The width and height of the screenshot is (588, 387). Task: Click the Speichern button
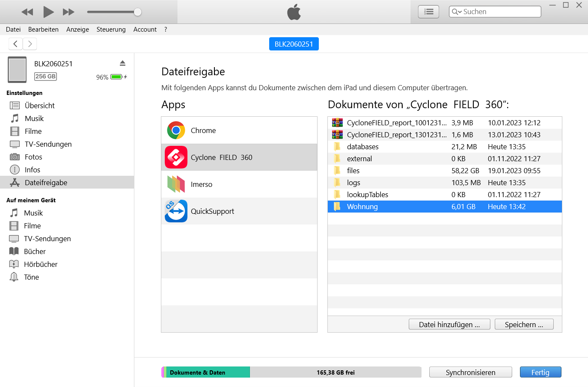tap(524, 325)
